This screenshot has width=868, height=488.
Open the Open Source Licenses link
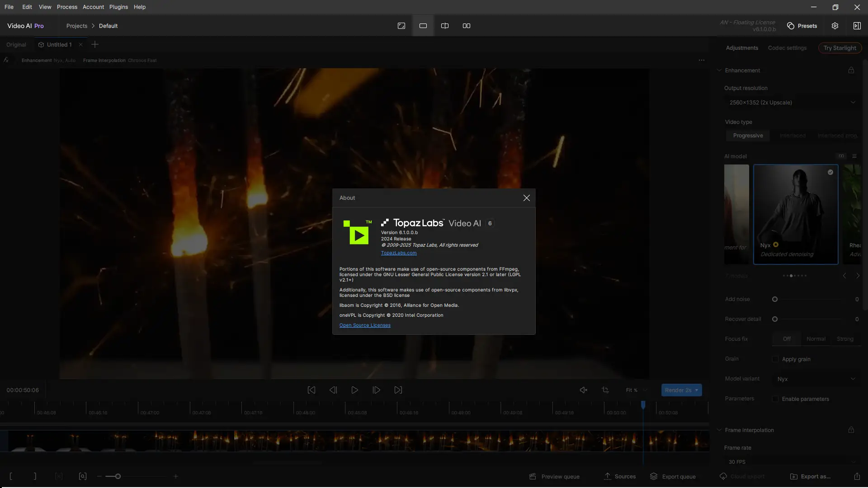click(x=364, y=325)
